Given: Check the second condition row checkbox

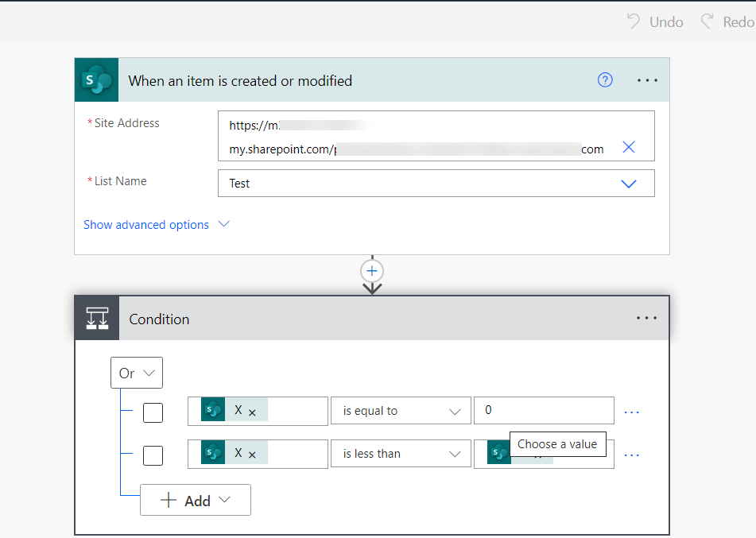Looking at the screenshot, I should (x=153, y=454).
